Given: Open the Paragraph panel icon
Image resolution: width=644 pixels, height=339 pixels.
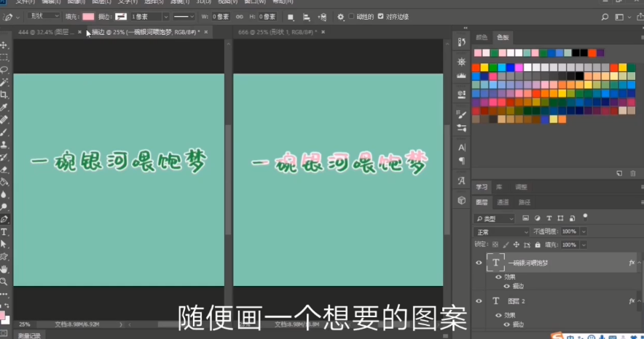Looking at the screenshot, I should point(462,161).
